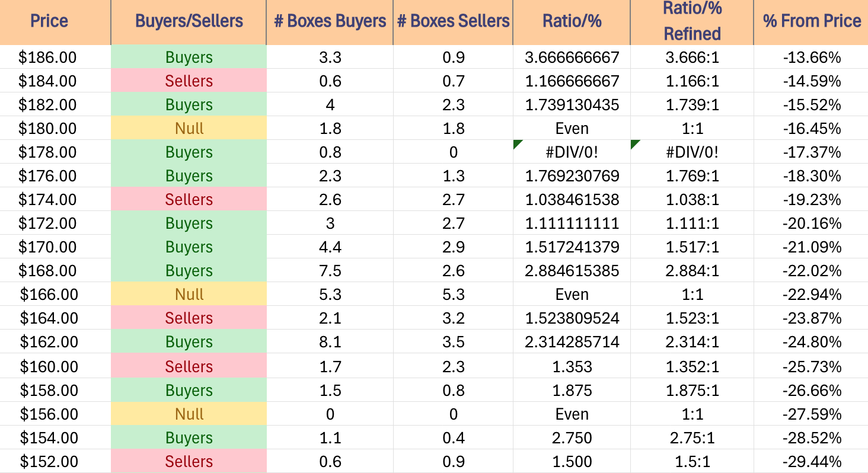Click the $168.00 price cell
This screenshot has width=868, height=473.
coord(55,271)
